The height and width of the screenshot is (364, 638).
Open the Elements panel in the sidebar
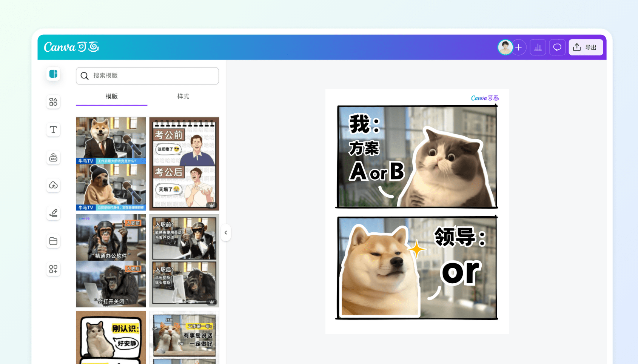[x=53, y=102]
